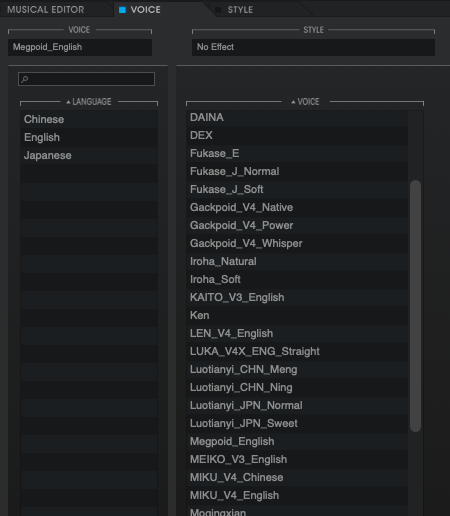Toggle the STYLE tab indicator square
The image size is (450, 516).
coord(218,10)
